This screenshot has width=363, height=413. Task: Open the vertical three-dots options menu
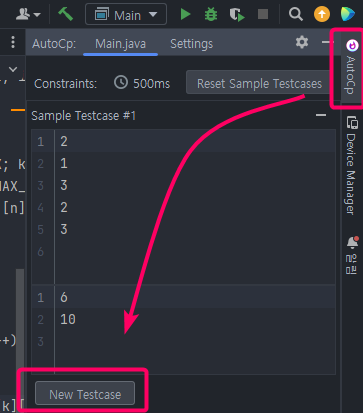point(13,42)
